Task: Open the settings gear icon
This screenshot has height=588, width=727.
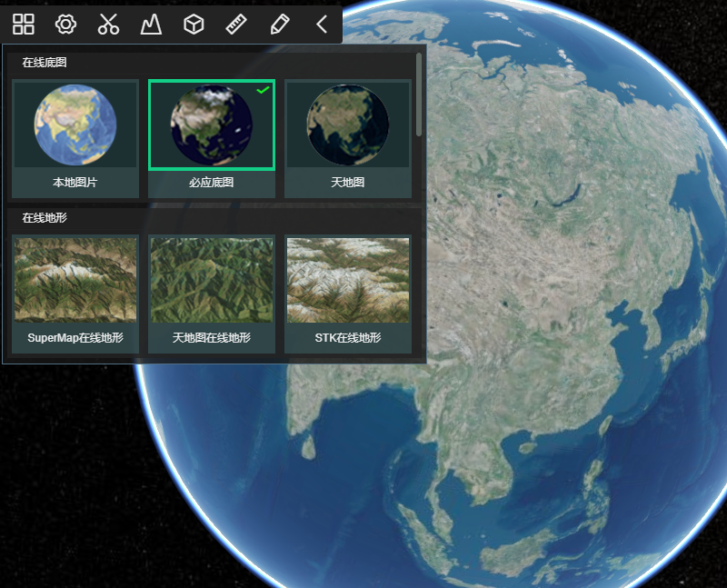Action: (x=65, y=25)
